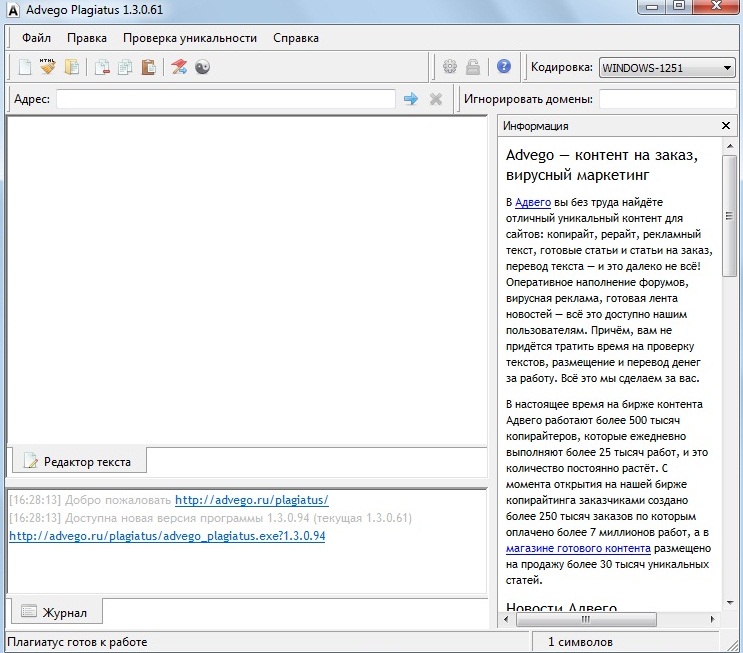The height and width of the screenshot is (653, 743).
Task: Click the HTML cleanup toolbar icon
Action: tap(48, 68)
